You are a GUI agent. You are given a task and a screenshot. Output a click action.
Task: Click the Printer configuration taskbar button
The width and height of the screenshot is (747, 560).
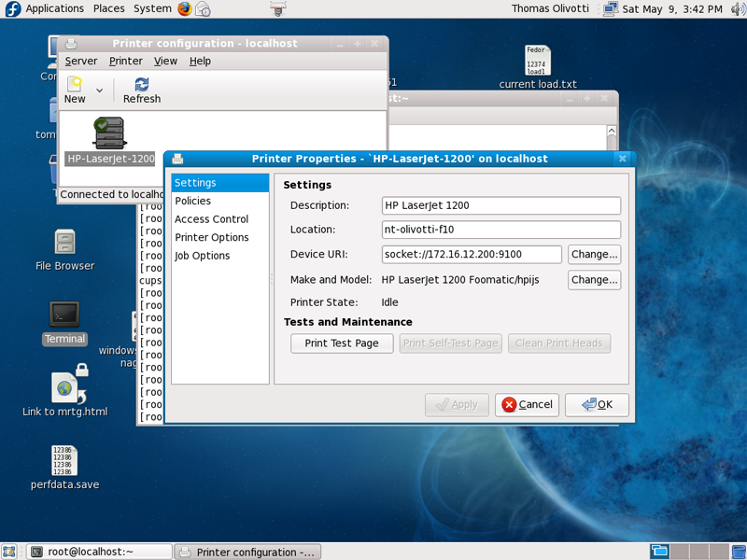[247, 552]
